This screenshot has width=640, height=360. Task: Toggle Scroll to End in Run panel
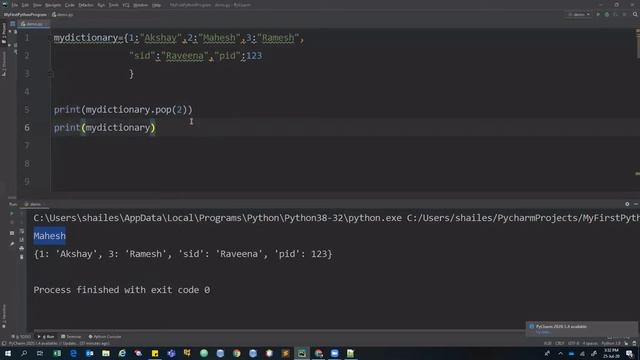[x=22, y=240]
